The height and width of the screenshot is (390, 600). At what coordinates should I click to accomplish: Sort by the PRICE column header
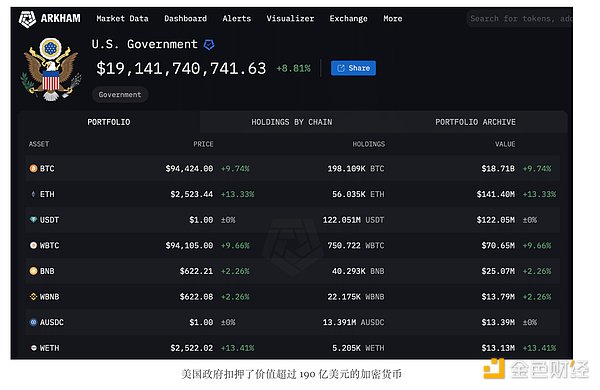(203, 144)
